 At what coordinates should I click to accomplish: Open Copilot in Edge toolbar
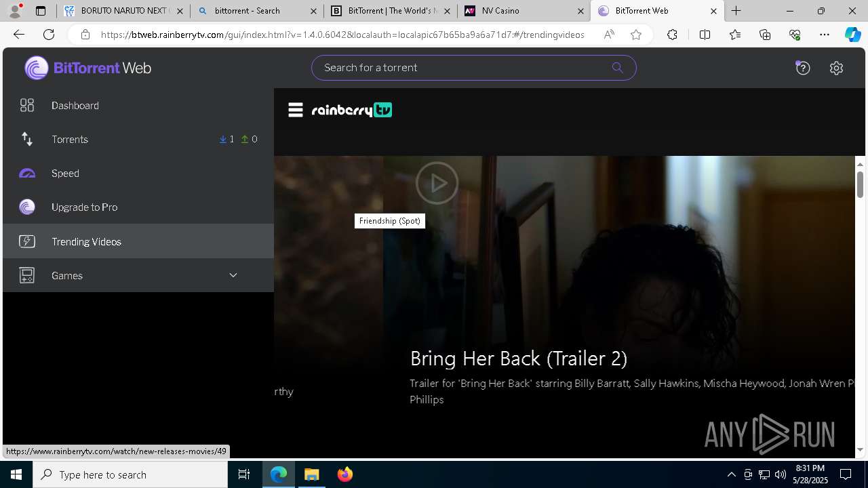pos(853,35)
